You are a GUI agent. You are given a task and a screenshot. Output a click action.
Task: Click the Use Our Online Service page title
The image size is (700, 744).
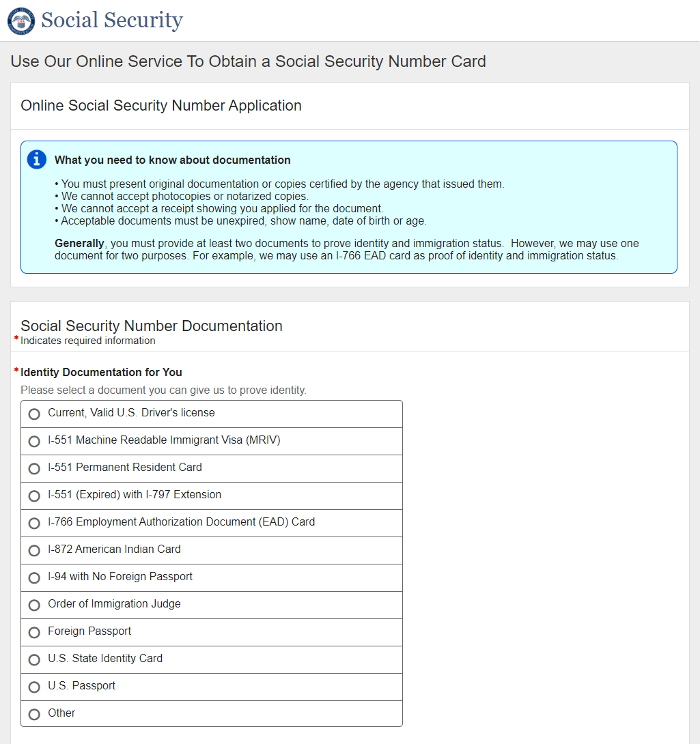coord(248,61)
